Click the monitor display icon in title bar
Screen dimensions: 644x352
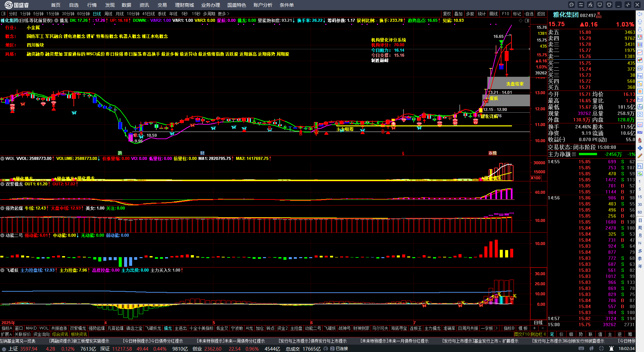[600, 5]
